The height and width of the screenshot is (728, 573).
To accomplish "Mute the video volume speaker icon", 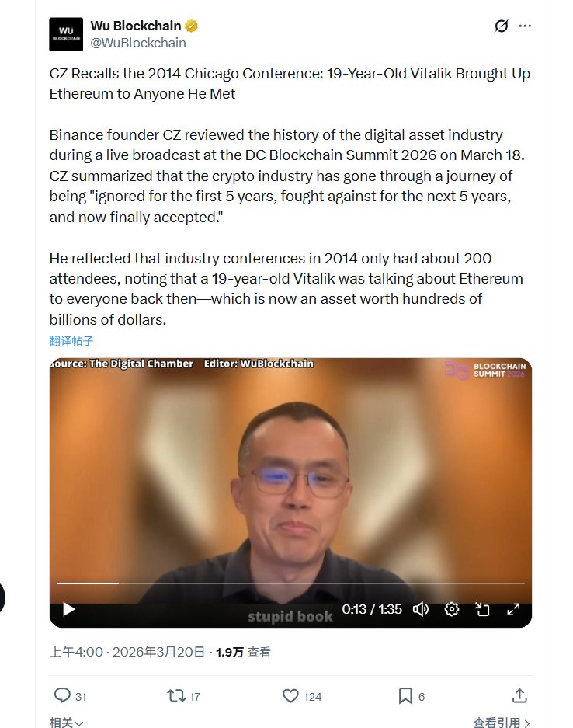I will click(421, 609).
